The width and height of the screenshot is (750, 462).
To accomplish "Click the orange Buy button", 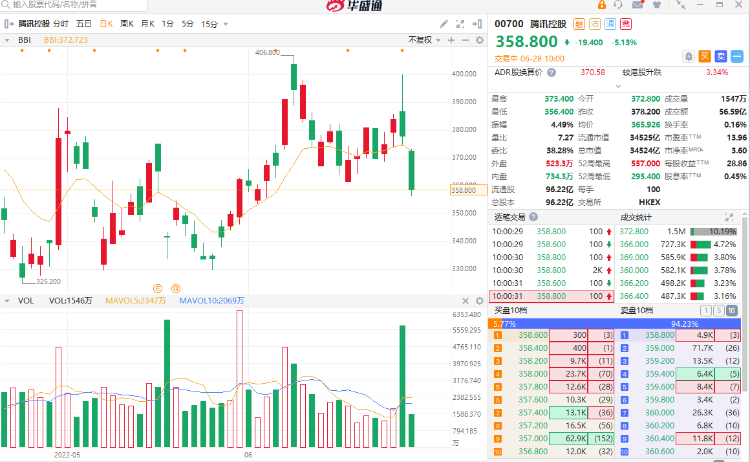I will 705,57.
